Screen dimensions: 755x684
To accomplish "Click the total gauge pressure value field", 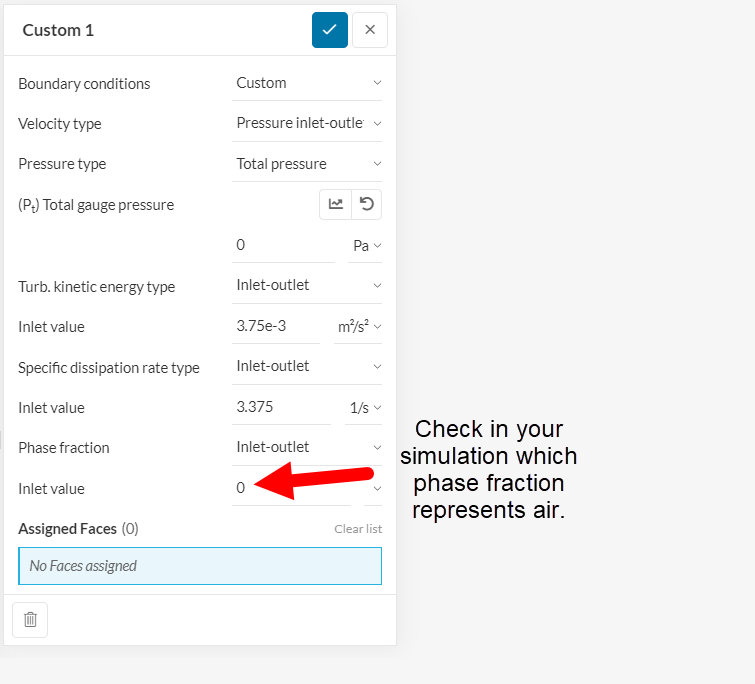I will (284, 245).
